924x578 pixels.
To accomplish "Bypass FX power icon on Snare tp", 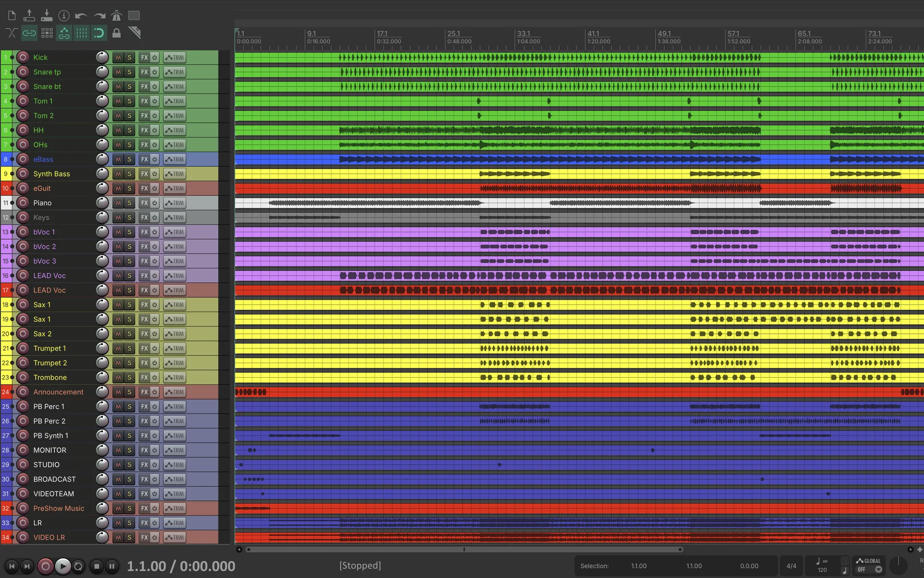I will pos(154,72).
